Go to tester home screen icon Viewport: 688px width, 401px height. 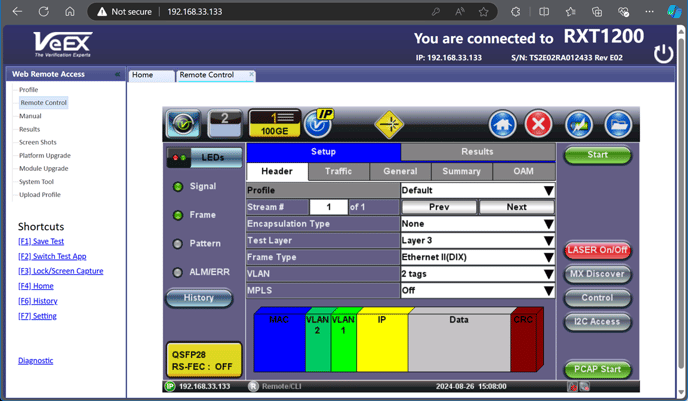click(502, 124)
